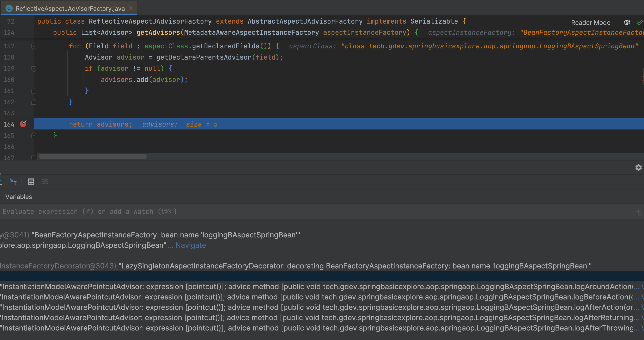Click Serializable in the class declaration
The height and width of the screenshot is (340, 644).
click(434, 21)
